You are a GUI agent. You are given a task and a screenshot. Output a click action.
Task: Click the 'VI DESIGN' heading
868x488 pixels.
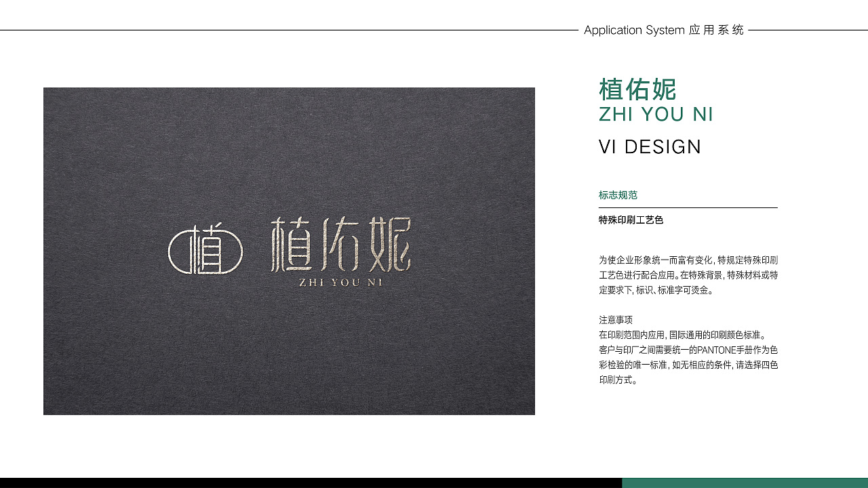(650, 147)
